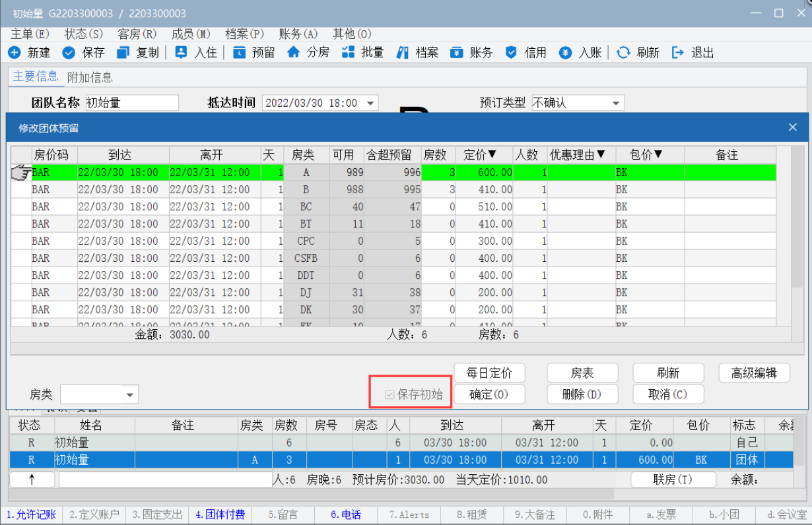This screenshot has height=525, width=812.
Task: Click the 高级编辑 button
Action: pyautogui.click(x=754, y=373)
